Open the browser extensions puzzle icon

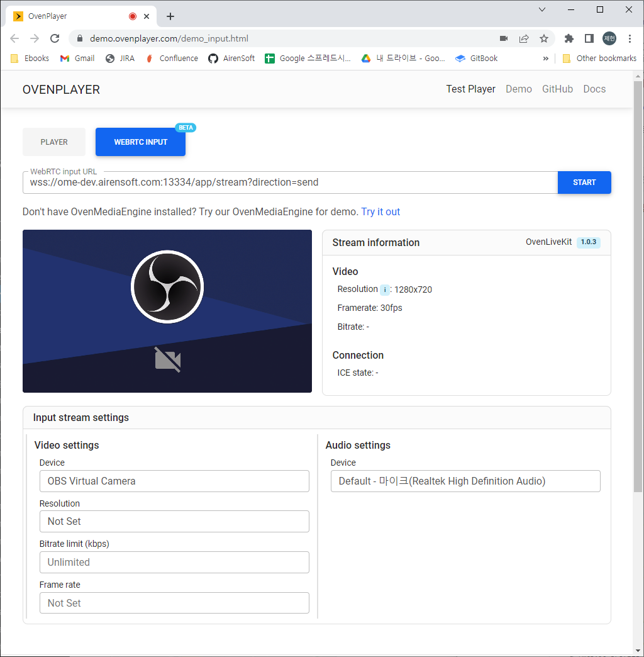(x=569, y=38)
